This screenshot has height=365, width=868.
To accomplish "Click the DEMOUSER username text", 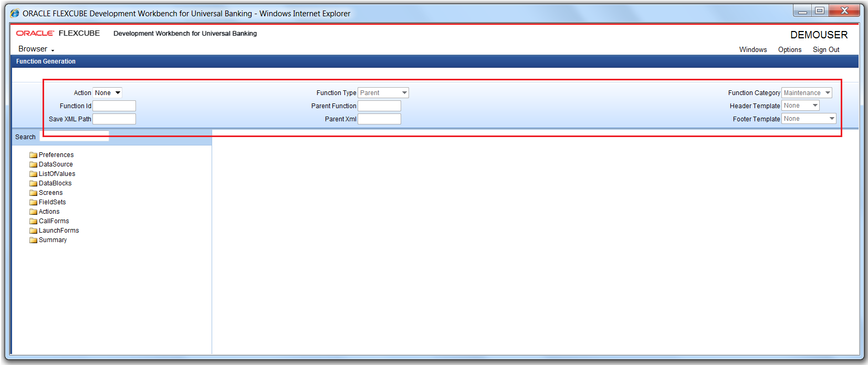I will [819, 35].
